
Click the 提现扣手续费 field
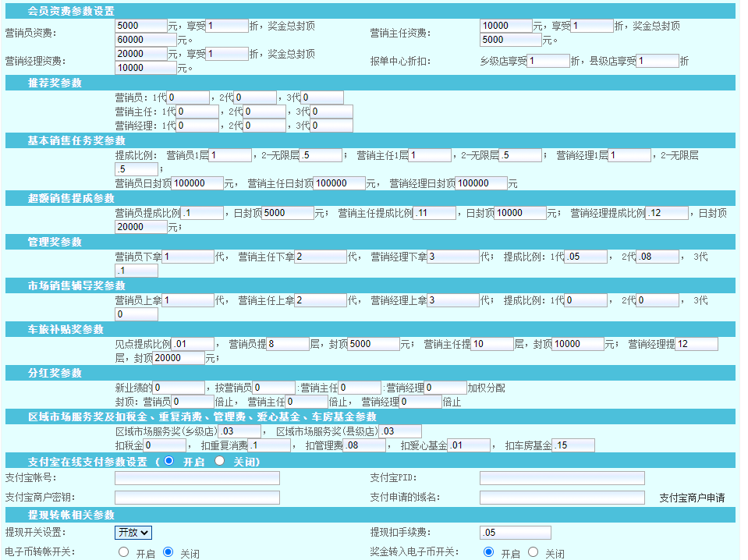(515, 533)
